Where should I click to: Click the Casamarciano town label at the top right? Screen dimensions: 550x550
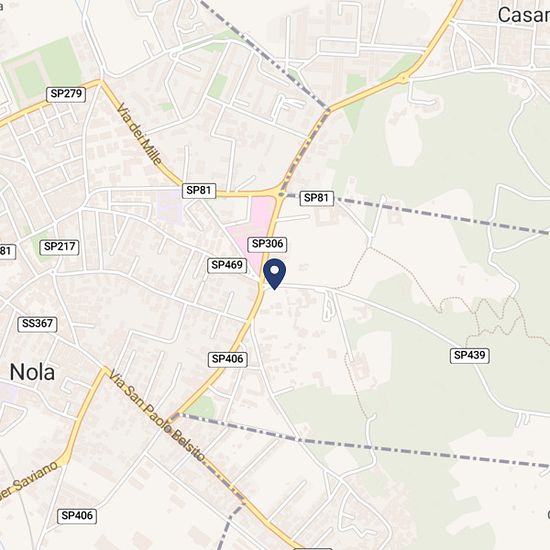tap(524, 15)
